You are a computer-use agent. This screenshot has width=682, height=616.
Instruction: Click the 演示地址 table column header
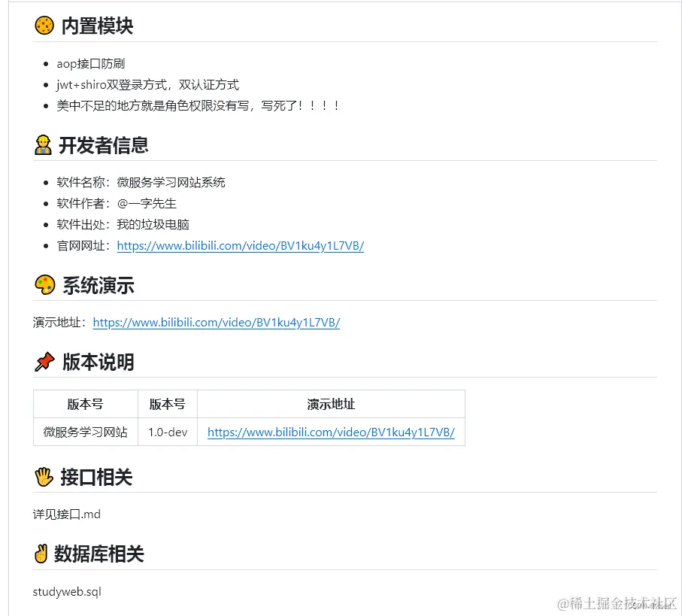pos(331,404)
